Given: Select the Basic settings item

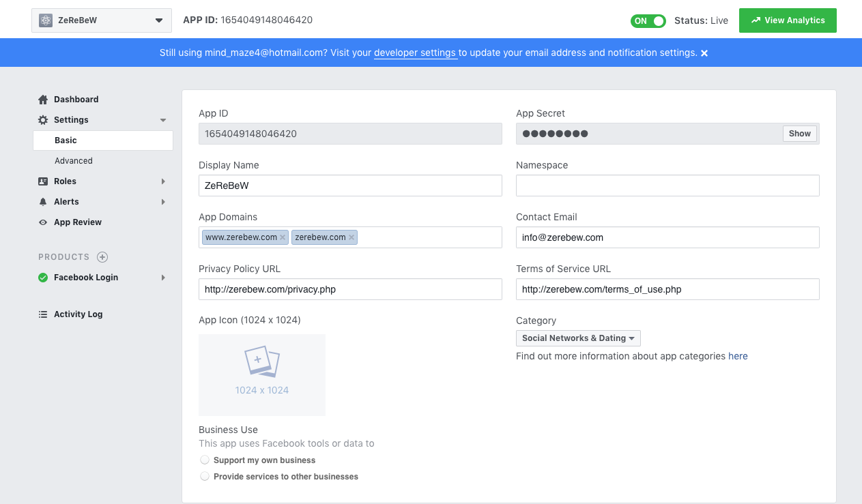Looking at the screenshot, I should [66, 140].
